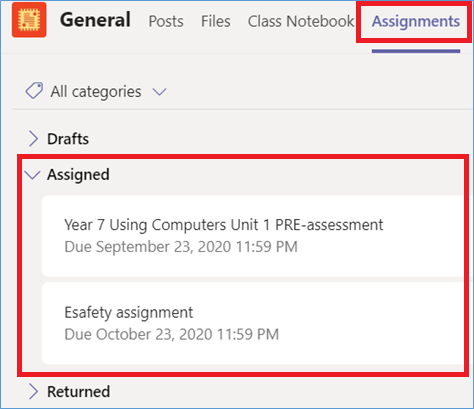Switch to the Posts tab
Screen dimensions: 474x409
[166, 21]
